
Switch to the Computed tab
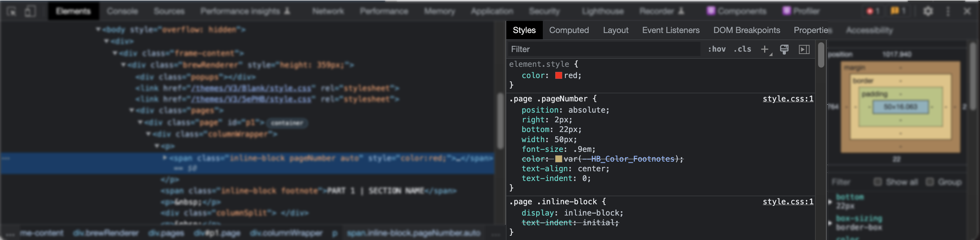(569, 30)
